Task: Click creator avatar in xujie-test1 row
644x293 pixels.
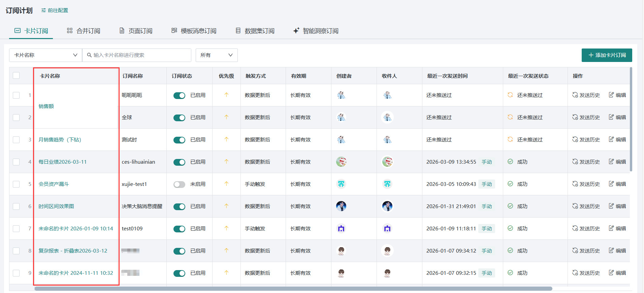Action: pyautogui.click(x=341, y=184)
